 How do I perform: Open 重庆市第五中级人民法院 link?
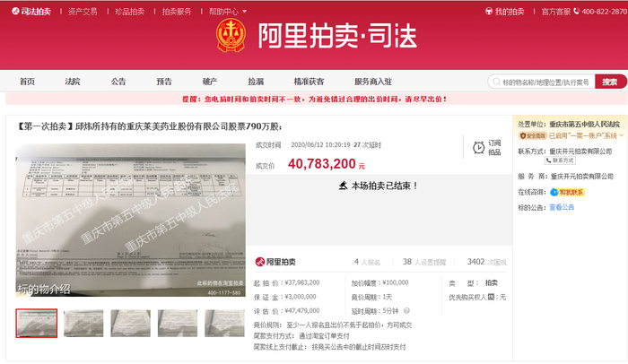click(x=584, y=124)
